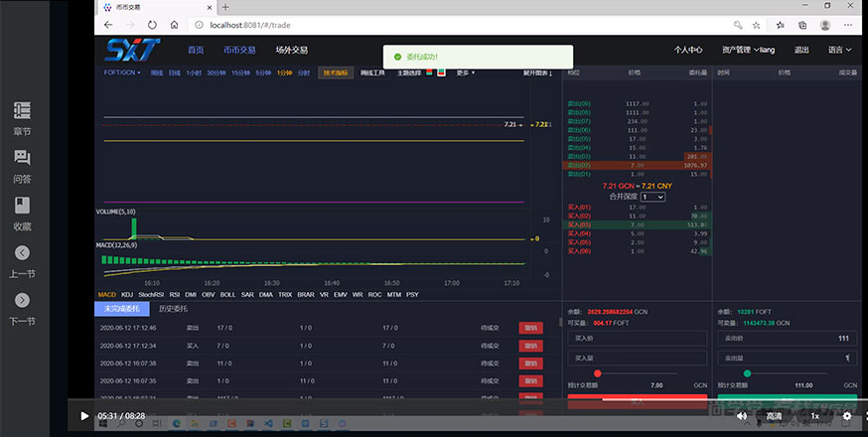This screenshot has width=868, height=437.
Task: Cancel the 17:12:34 buy order with 撤销
Action: (530, 346)
